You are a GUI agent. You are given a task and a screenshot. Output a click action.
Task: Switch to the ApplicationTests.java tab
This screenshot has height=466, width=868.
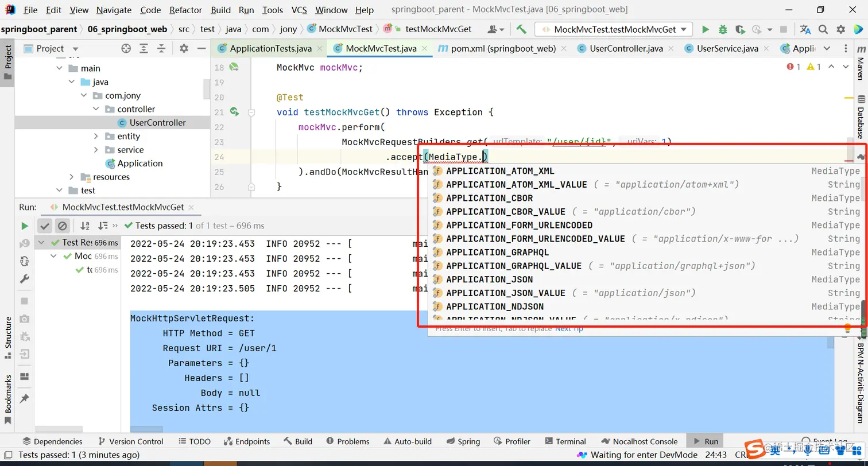click(x=269, y=49)
